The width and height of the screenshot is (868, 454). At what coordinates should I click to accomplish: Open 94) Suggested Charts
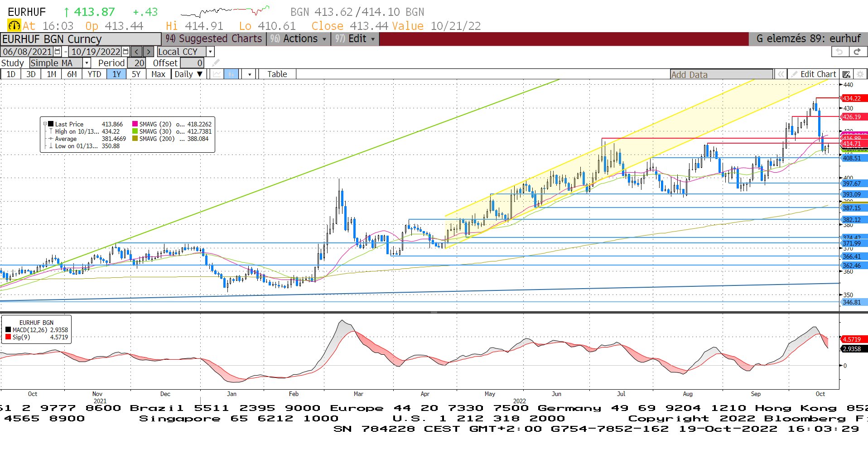click(x=213, y=39)
